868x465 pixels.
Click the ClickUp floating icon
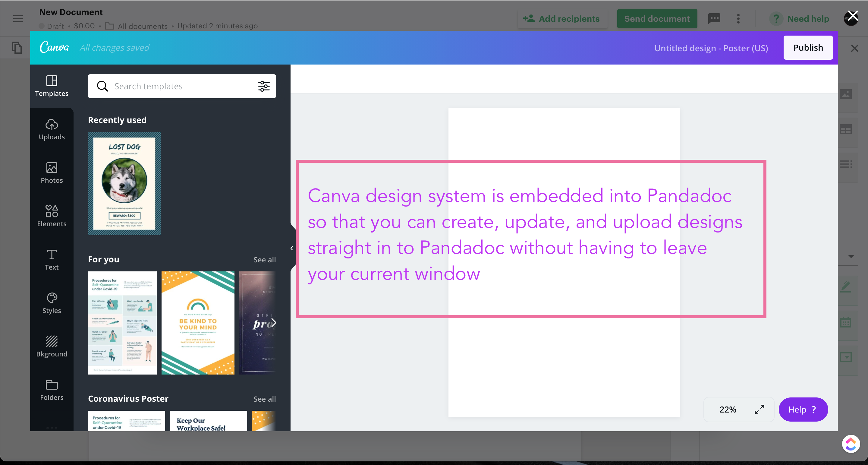pyautogui.click(x=851, y=444)
